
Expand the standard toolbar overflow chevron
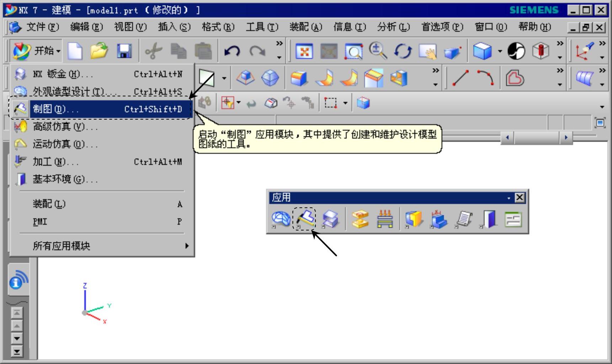click(x=279, y=43)
